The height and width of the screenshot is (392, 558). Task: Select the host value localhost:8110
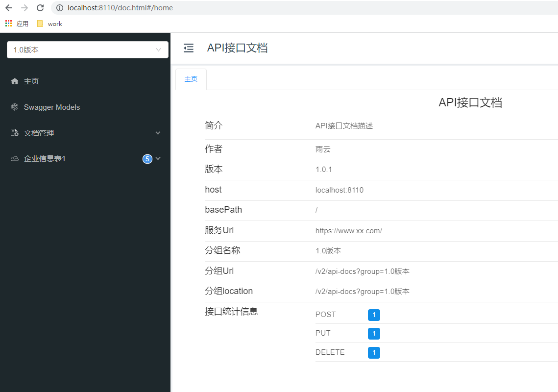[340, 190]
